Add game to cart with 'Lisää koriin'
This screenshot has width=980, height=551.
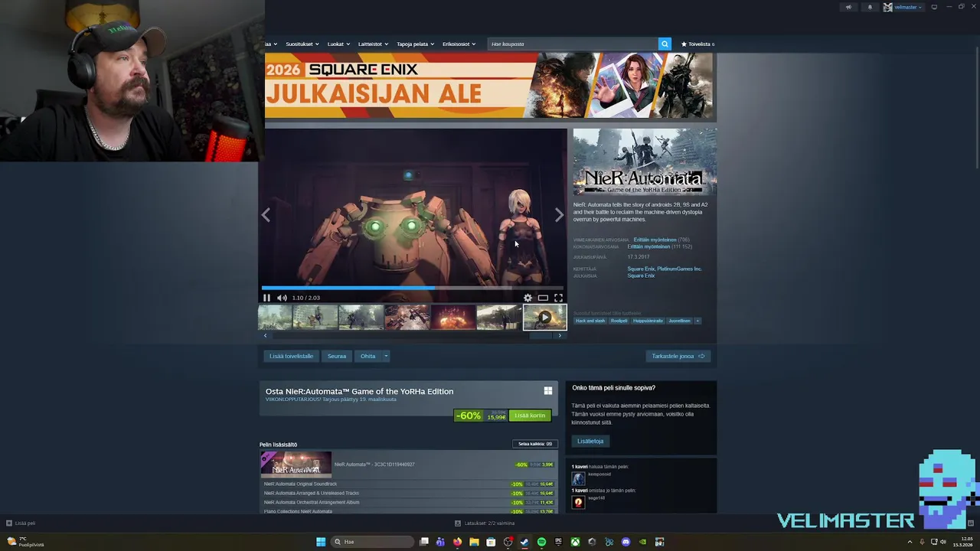[x=530, y=416]
